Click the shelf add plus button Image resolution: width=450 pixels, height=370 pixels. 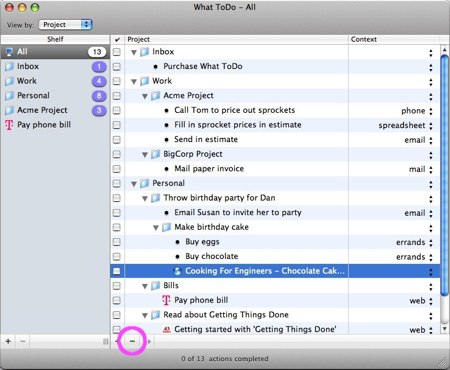(x=8, y=341)
